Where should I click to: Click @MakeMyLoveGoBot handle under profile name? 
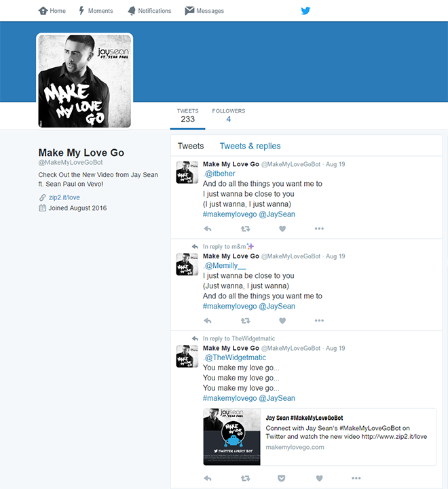point(71,163)
